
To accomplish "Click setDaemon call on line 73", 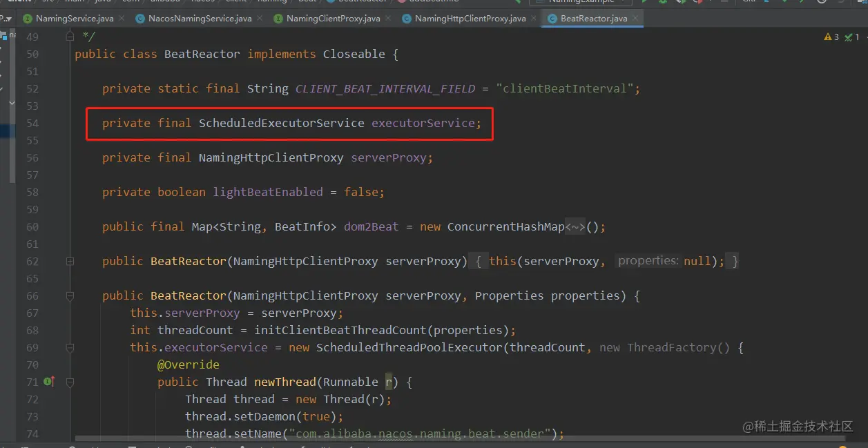I will [x=264, y=416].
